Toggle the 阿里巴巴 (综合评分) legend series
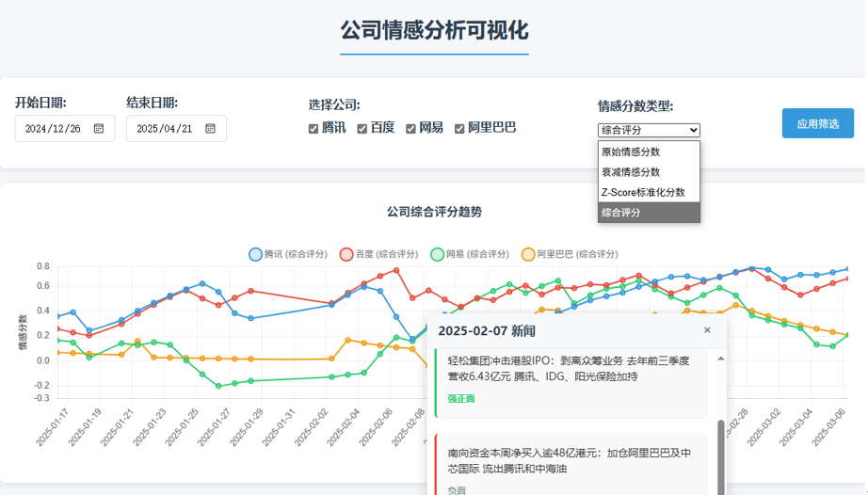868x495 pixels. pos(570,254)
